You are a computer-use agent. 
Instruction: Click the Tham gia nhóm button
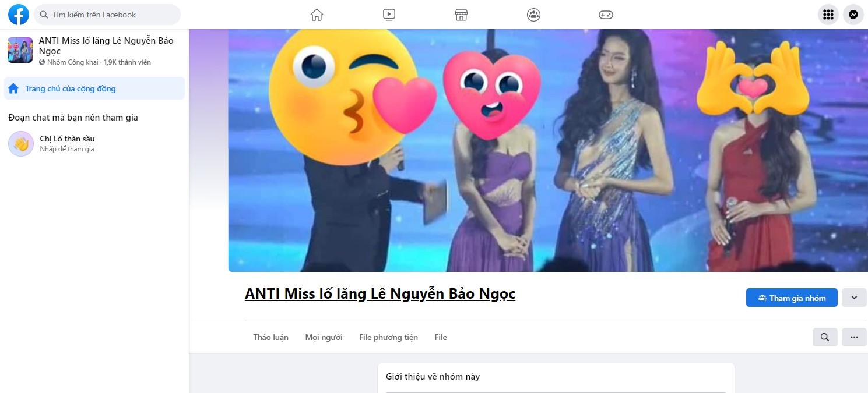coord(791,298)
